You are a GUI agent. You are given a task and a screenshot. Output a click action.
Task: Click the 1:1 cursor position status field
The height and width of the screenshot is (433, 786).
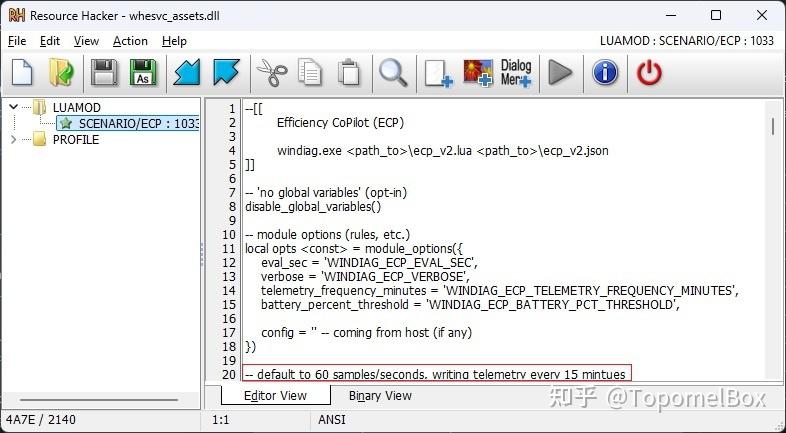pyautogui.click(x=221, y=419)
